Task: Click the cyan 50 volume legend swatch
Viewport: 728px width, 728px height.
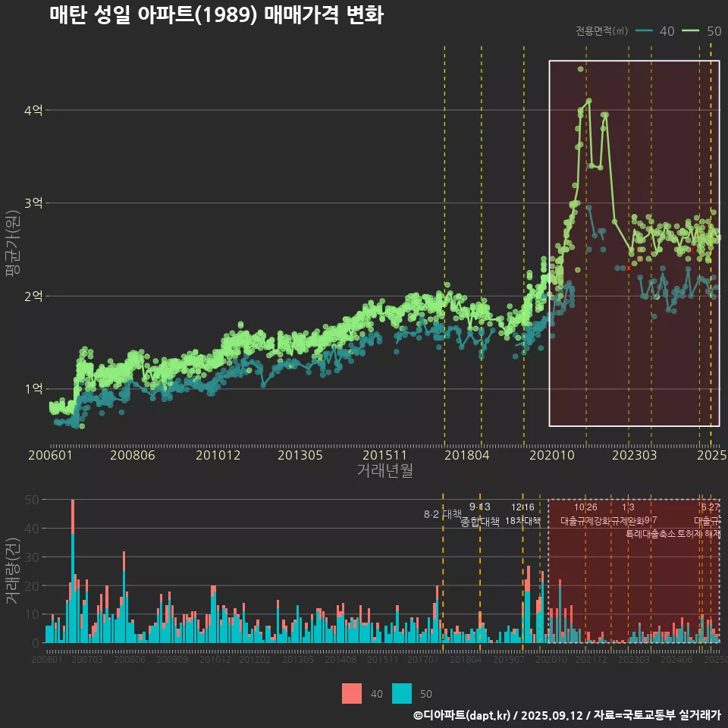Action: 402,693
